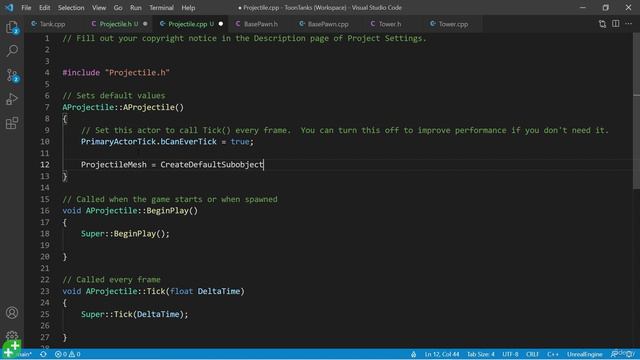Viewport: 640px width, 360px height.
Task: Click the VS Code logo icon
Action: click(9, 7)
